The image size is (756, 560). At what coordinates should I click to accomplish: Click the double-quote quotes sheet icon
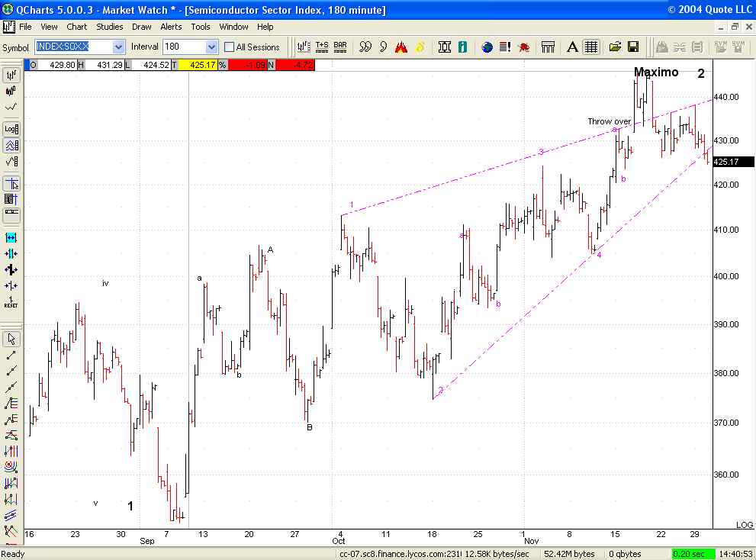click(x=365, y=47)
